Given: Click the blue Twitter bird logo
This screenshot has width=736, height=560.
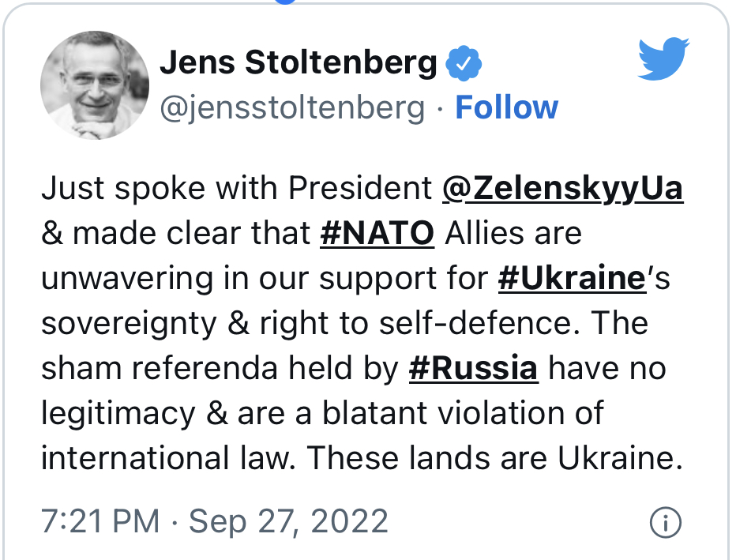Looking at the screenshot, I should [x=663, y=58].
